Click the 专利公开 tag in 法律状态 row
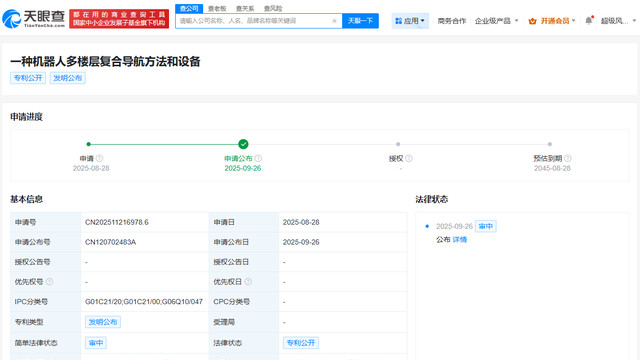Image resolution: width=640 pixels, height=360 pixels. (x=301, y=343)
